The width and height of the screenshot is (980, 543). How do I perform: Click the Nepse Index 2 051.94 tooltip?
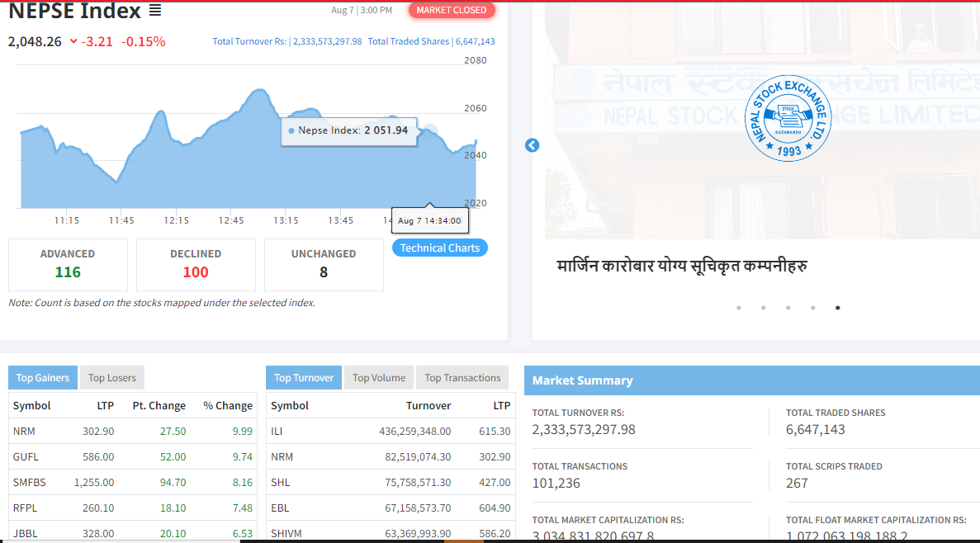(x=348, y=130)
